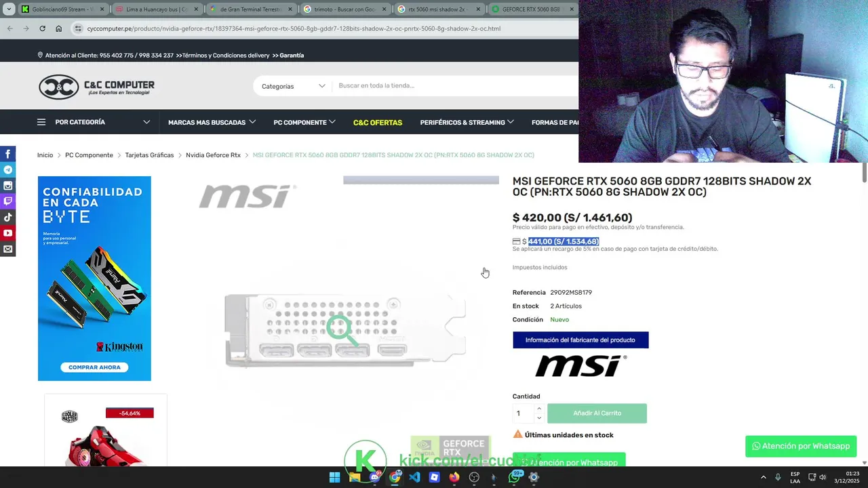Open Settings gear from the taskbar
Screen dimensions: 868x488
pyautogui.click(x=534, y=477)
